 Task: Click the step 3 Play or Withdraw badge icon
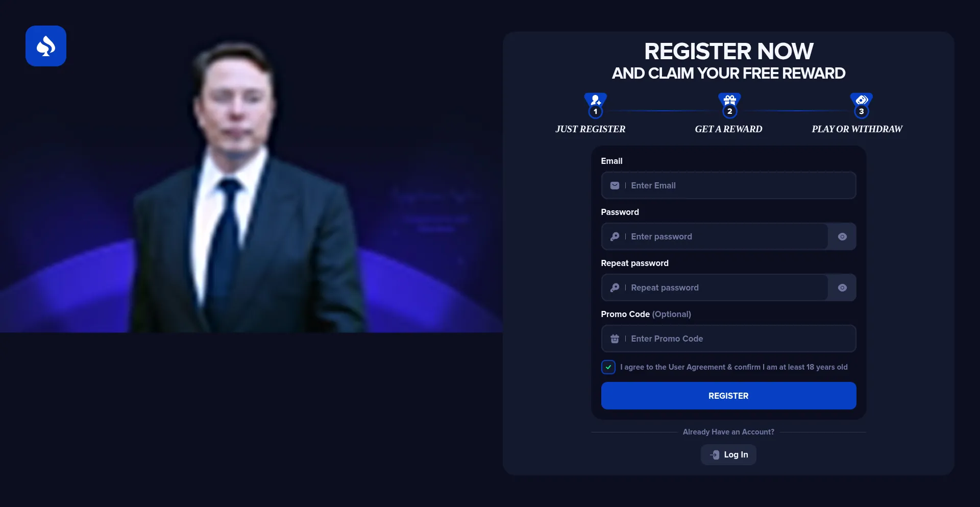(x=861, y=105)
